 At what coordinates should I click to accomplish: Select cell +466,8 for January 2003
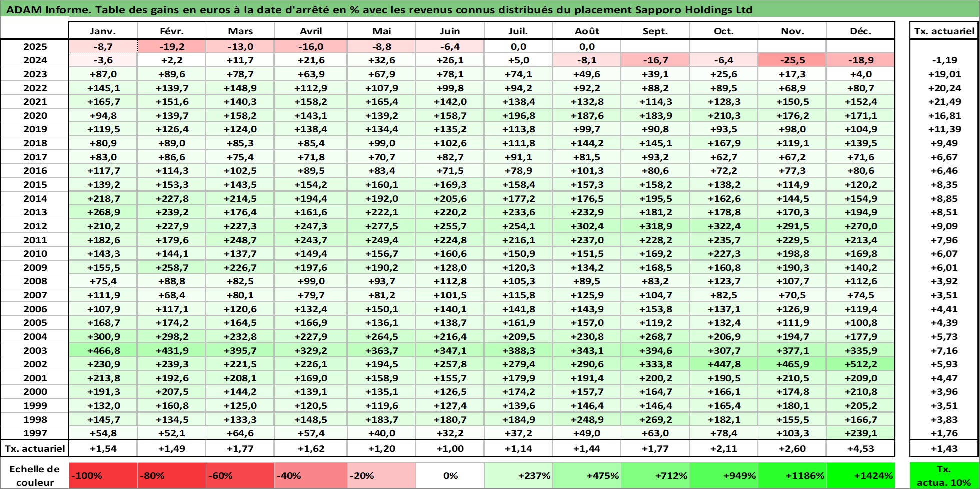tap(103, 351)
